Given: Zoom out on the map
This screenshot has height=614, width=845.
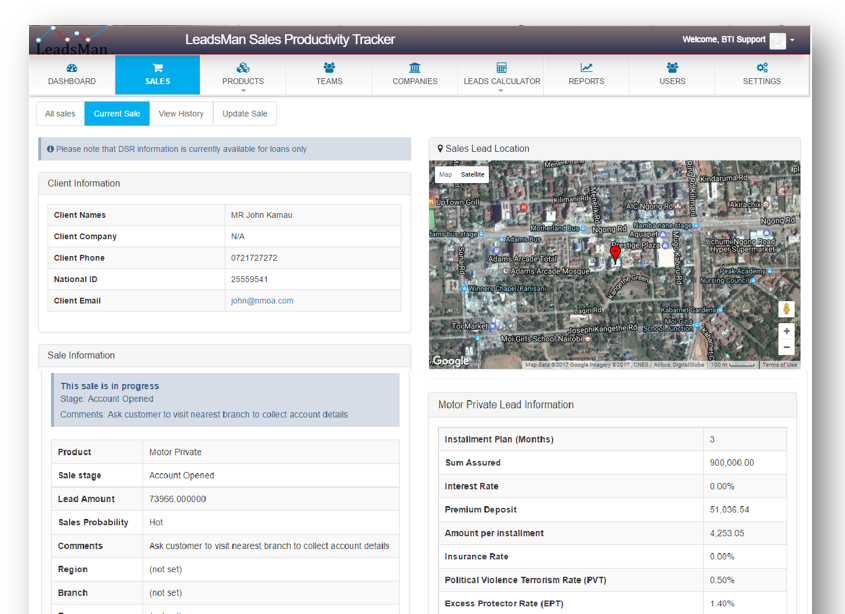Looking at the screenshot, I should coord(787,347).
